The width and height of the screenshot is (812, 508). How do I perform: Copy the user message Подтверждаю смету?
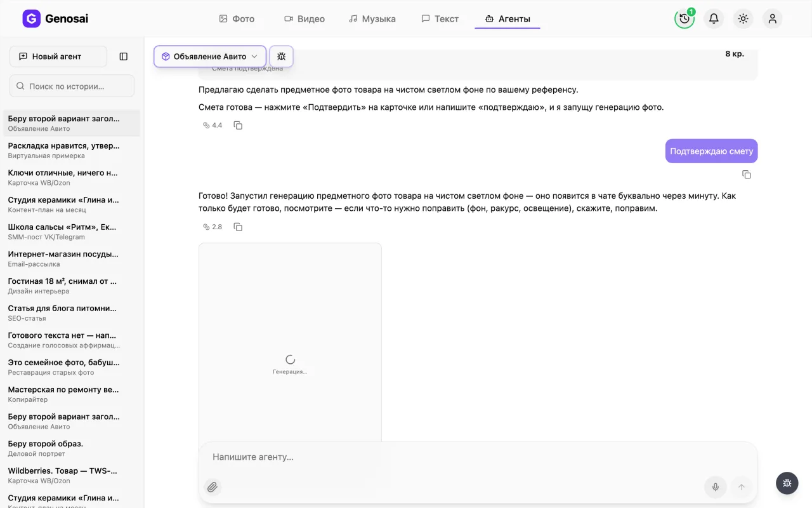click(x=747, y=175)
